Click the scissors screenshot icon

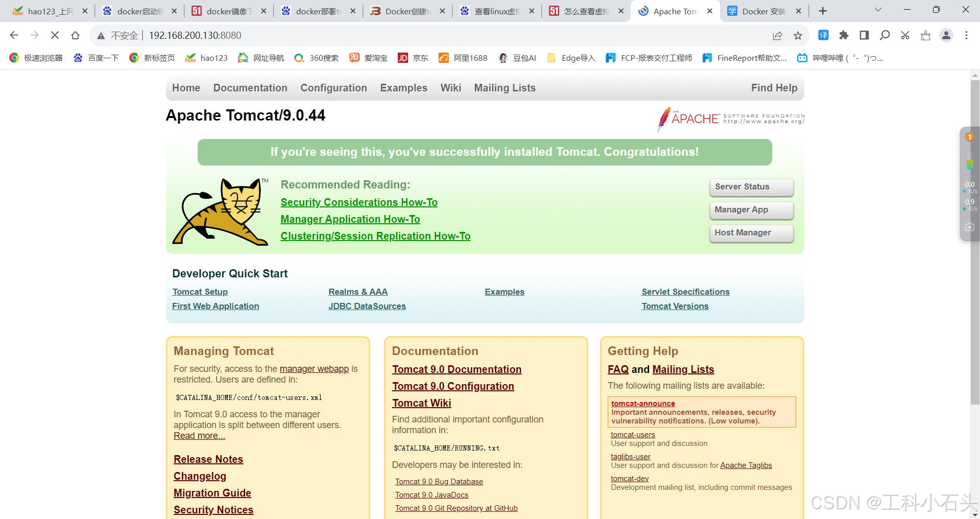(x=905, y=35)
